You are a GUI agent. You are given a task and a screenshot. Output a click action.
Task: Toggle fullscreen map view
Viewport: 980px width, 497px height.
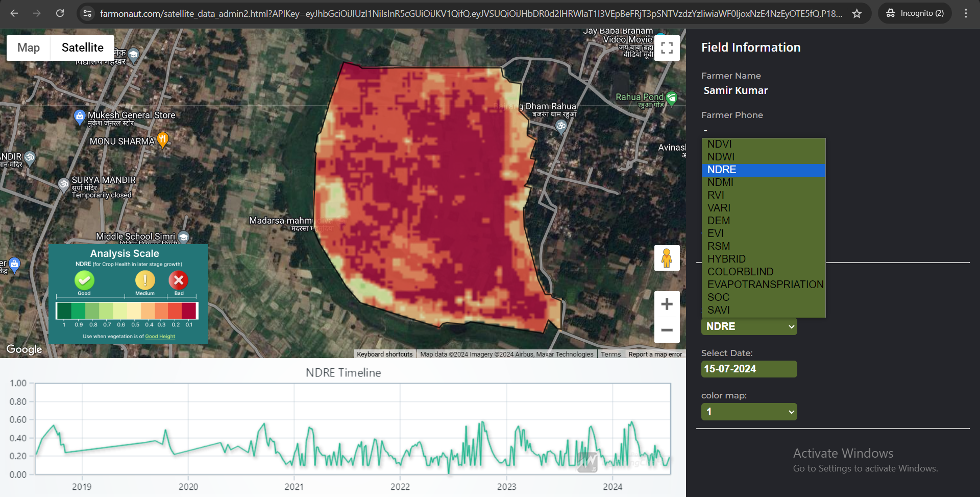pyautogui.click(x=667, y=48)
